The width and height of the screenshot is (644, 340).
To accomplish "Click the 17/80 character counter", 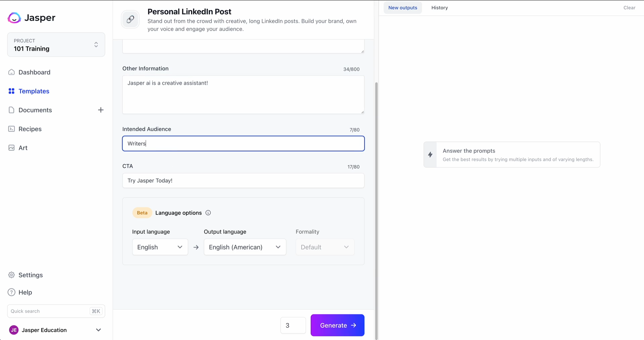I will pos(353,167).
